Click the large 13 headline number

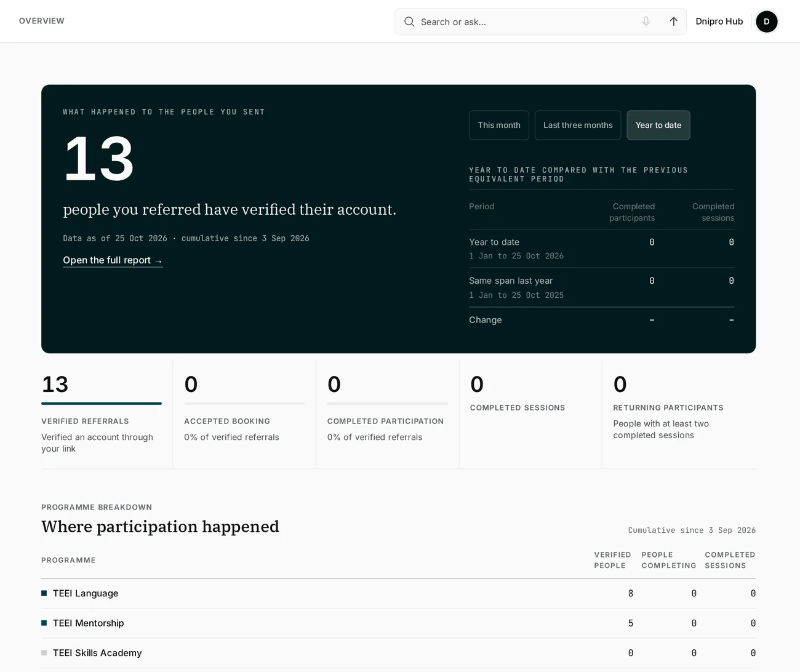pyautogui.click(x=98, y=159)
